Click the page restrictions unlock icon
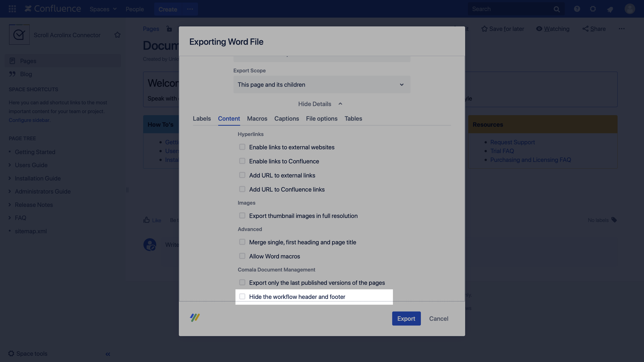Screen dimensions: 644x362 169,29
